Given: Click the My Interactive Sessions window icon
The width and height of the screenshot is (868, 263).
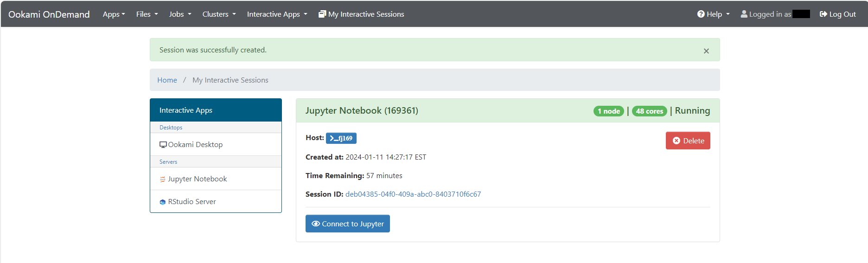Looking at the screenshot, I should pos(322,14).
